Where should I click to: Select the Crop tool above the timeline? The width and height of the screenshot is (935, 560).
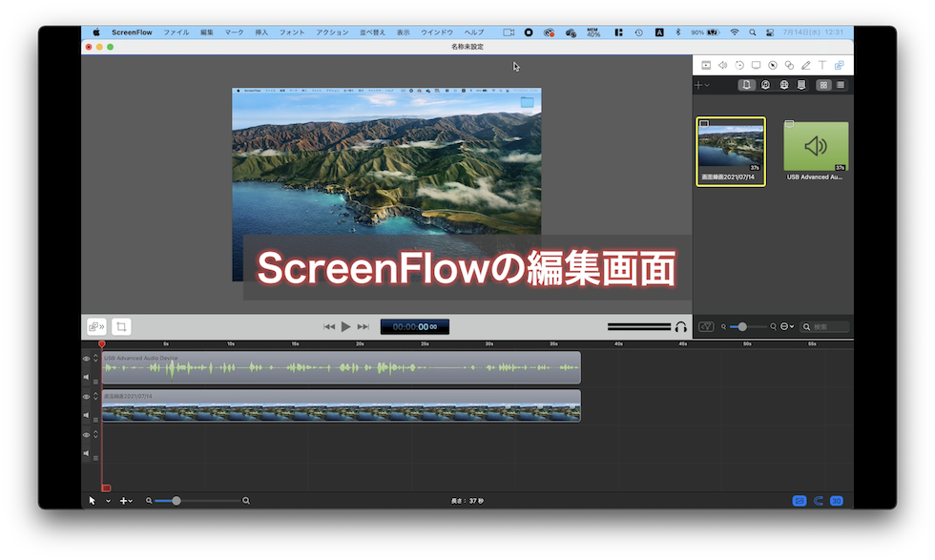pyautogui.click(x=121, y=326)
